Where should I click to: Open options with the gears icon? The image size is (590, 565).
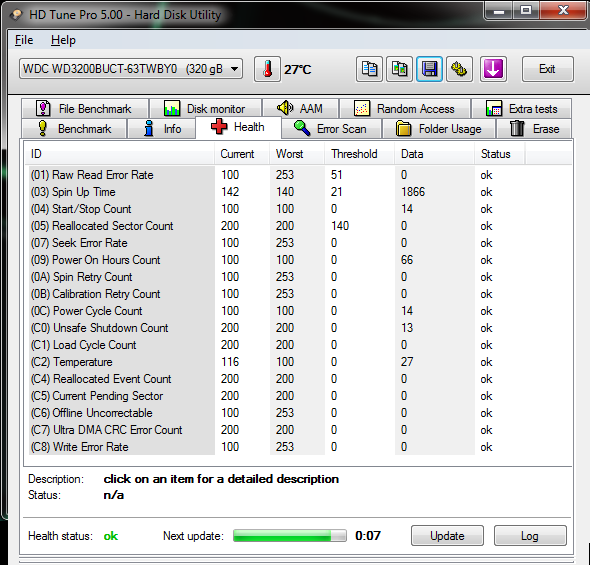click(x=459, y=69)
